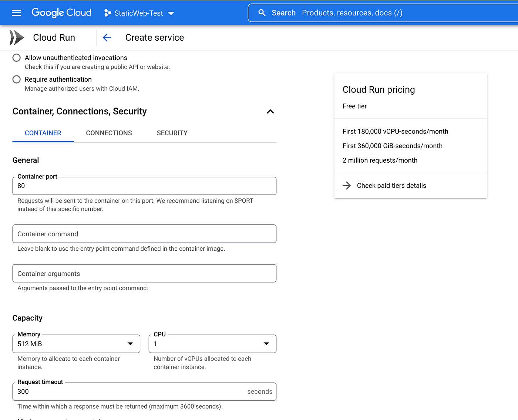The height and width of the screenshot is (420, 518).
Task: Click the Google Cloud logo
Action: (x=61, y=13)
